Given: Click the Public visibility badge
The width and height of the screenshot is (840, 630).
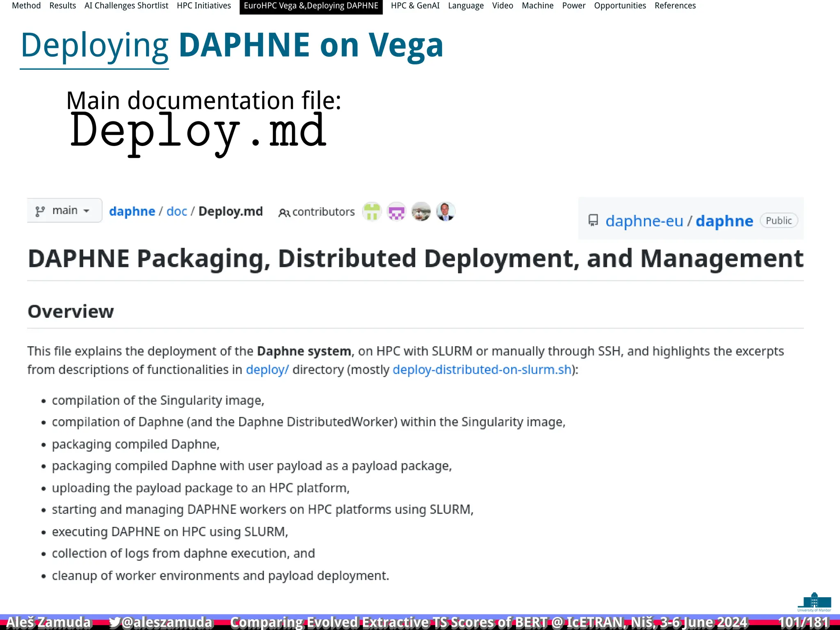Looking at the screenshot, I should [778, 221].
